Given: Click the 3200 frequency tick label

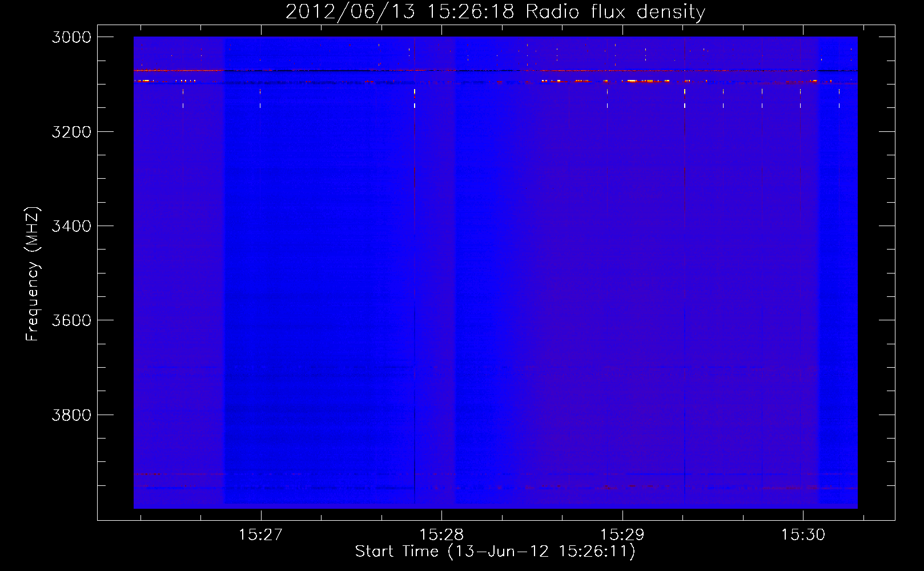Looking at the screenshot, I should (x=71, y=132).
